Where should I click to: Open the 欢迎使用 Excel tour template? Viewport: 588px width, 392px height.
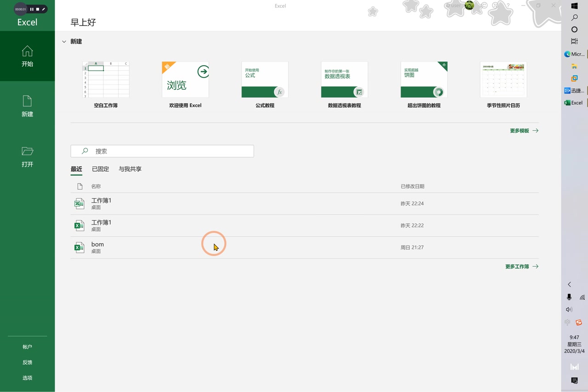[185, 85]
